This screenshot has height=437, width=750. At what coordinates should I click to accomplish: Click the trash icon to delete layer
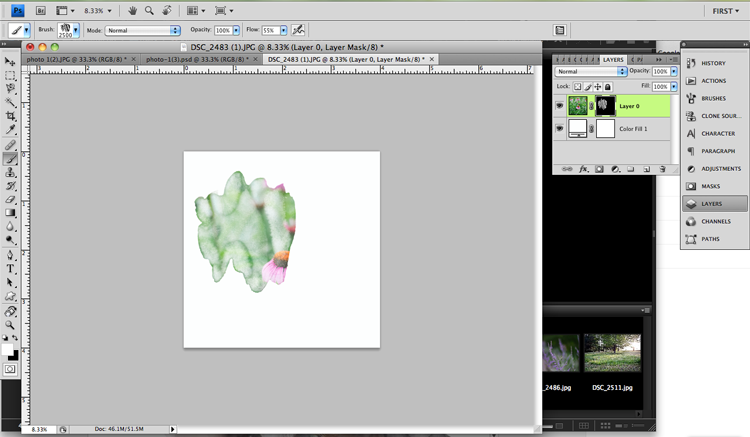[662, 169]
